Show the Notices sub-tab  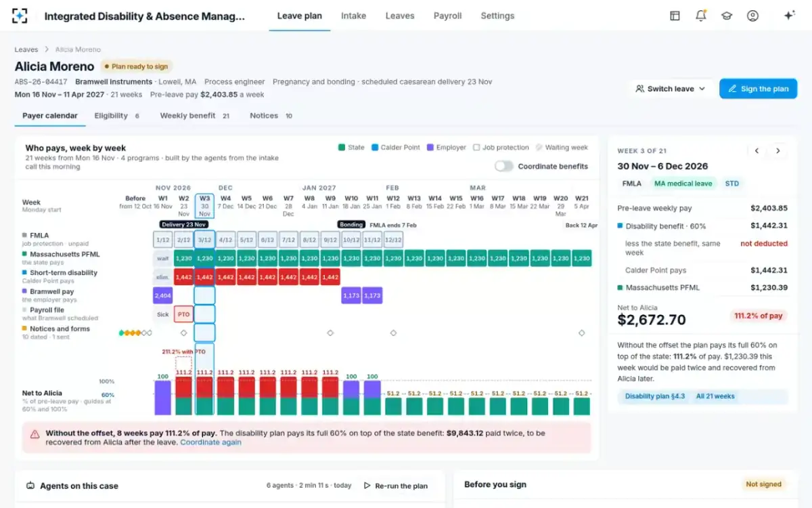[x=271, y=116]
